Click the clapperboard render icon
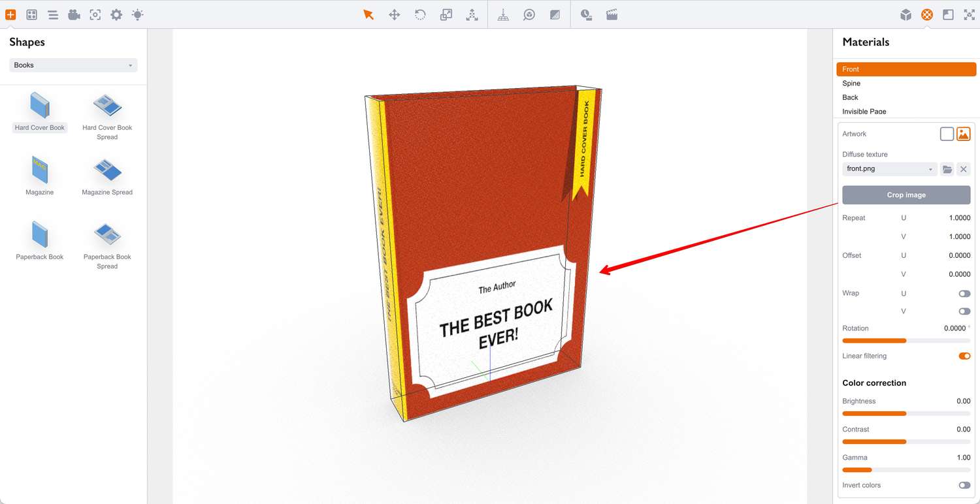The image size is (980, 504). tap(612, 14)
